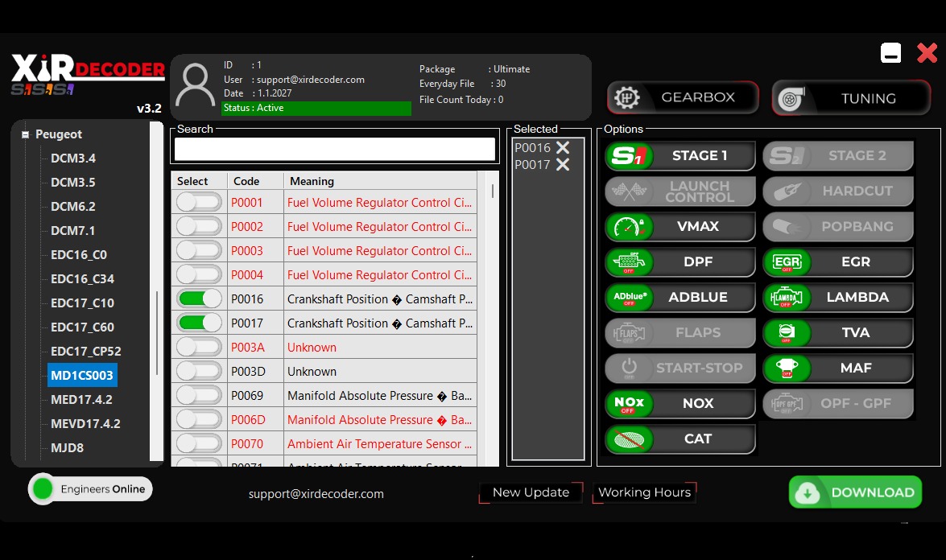946x560 pixels.
Task: Click the VMAX speedometer icon
Action: coord(630,227)
